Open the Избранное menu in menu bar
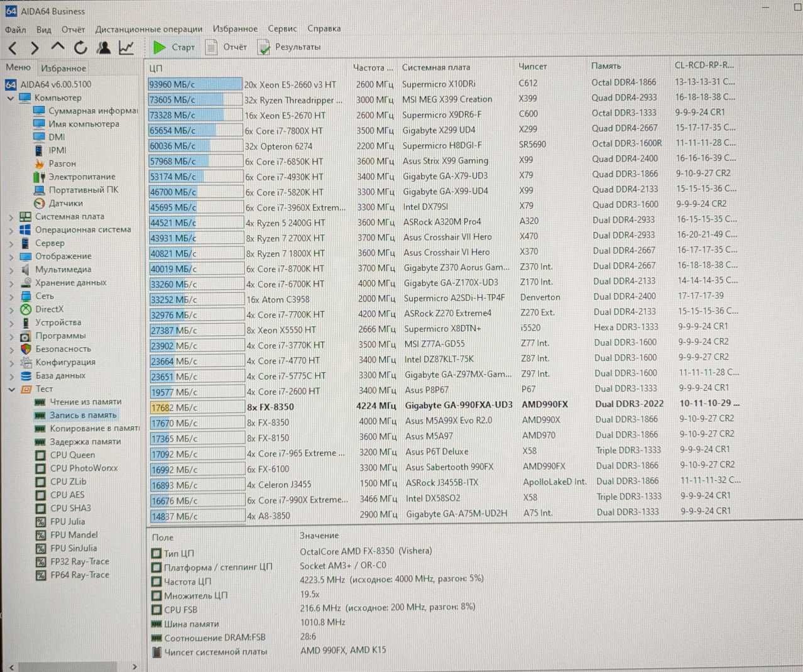803x672 pixels. (x=235, y=28)
